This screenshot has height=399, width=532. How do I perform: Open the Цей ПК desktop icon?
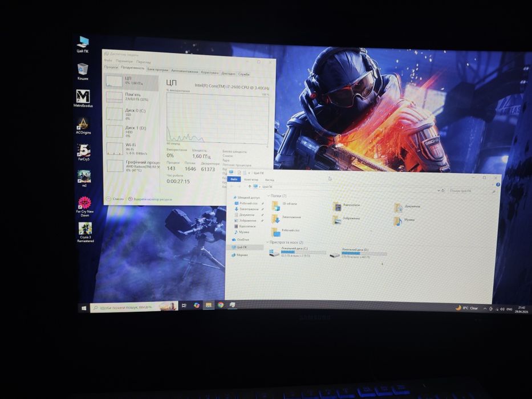coord(83,44)
